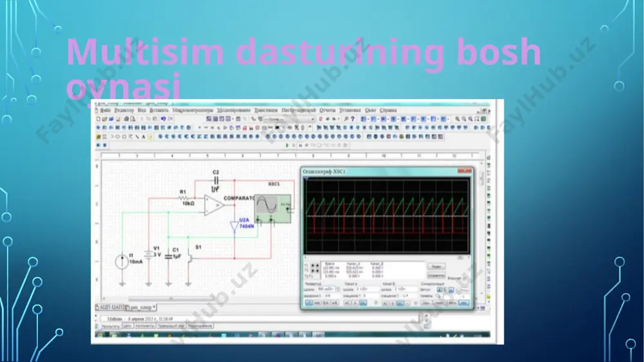The image size is (644, 362).
Task: Set Канал A coupling to AC
Action: point(347,303)
